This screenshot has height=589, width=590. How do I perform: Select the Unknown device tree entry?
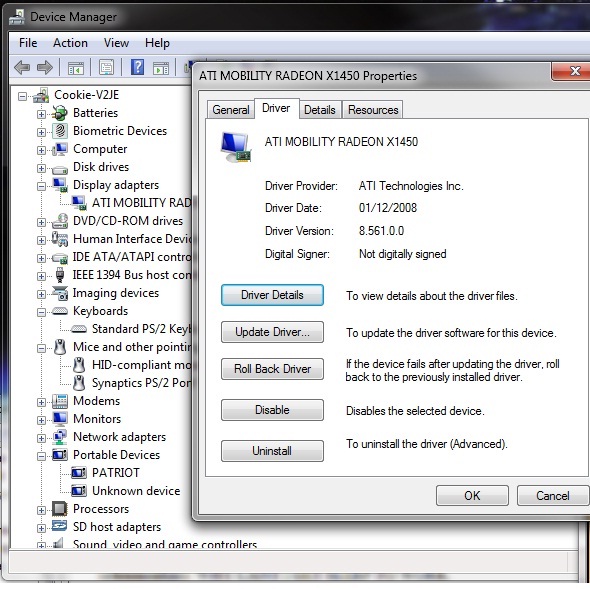pos(136,491)
